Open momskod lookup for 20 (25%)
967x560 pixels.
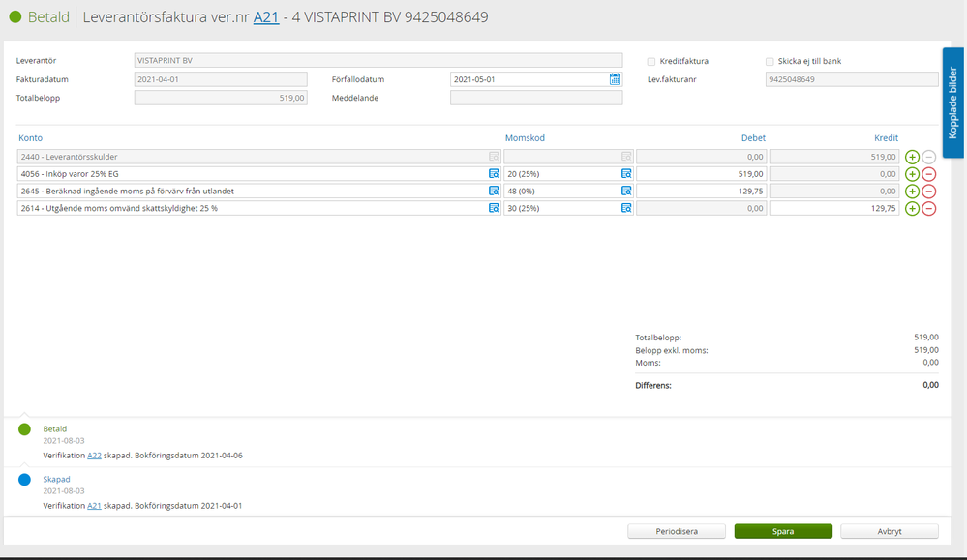626,174
